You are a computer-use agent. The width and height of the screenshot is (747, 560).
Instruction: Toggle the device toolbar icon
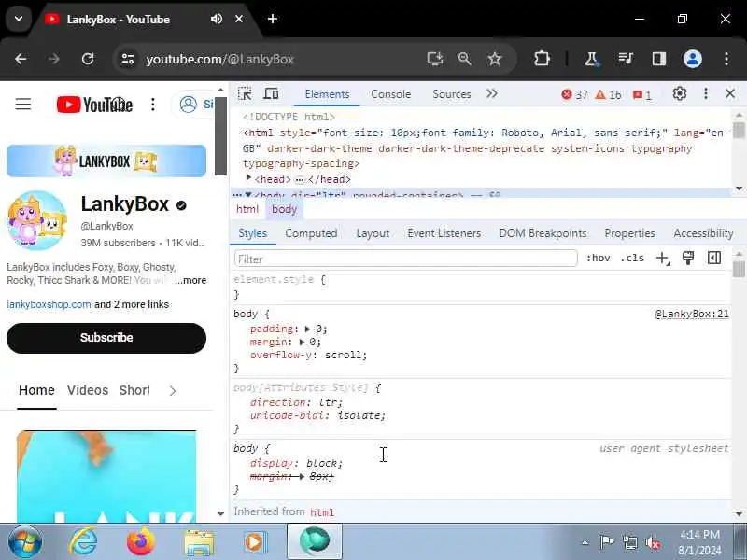click(x=271, y=94)
